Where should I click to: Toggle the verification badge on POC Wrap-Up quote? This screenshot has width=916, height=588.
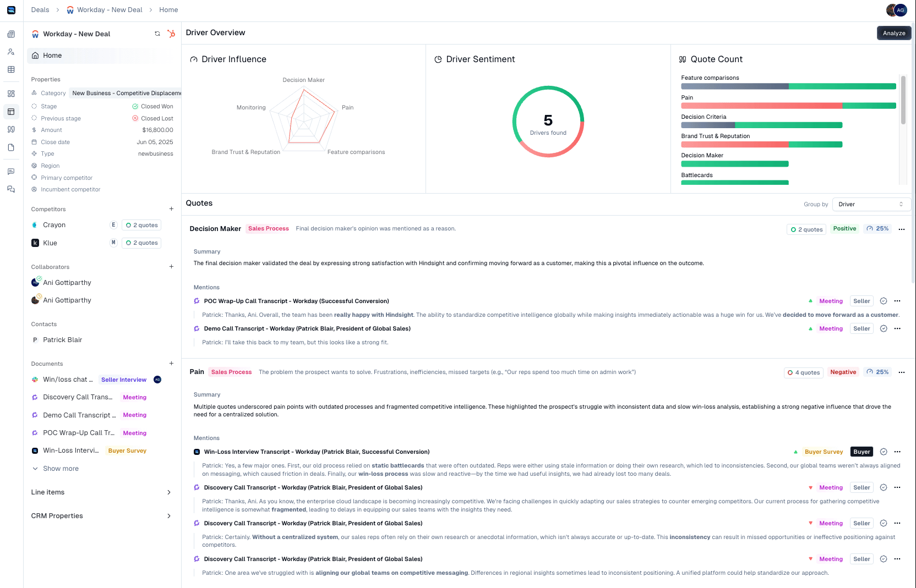(x=884, y=301)
